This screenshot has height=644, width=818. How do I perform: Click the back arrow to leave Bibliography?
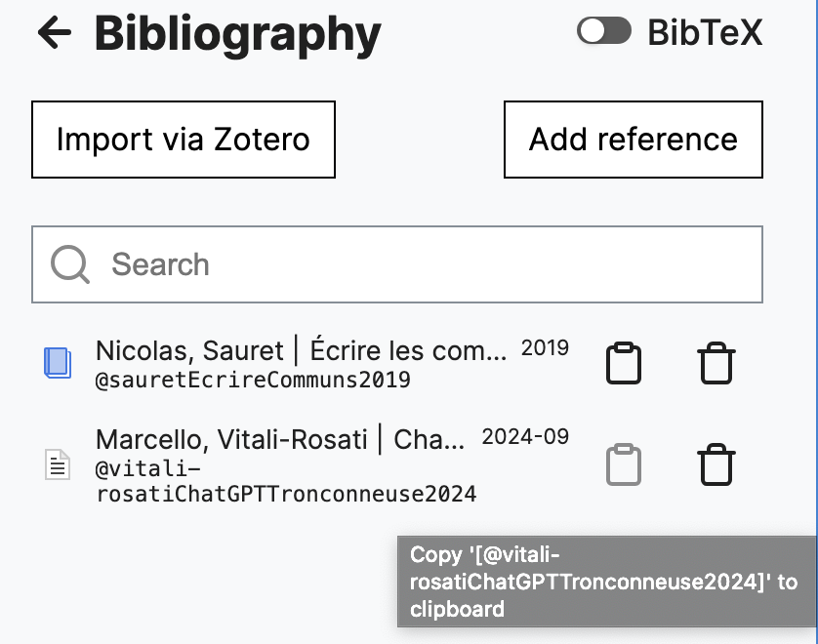(54, 32)
